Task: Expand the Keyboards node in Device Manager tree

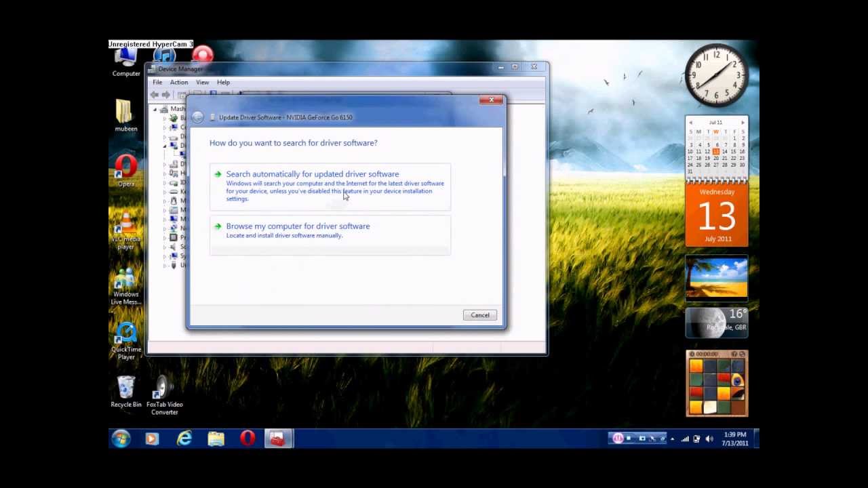Action: [x=164, y=192]
